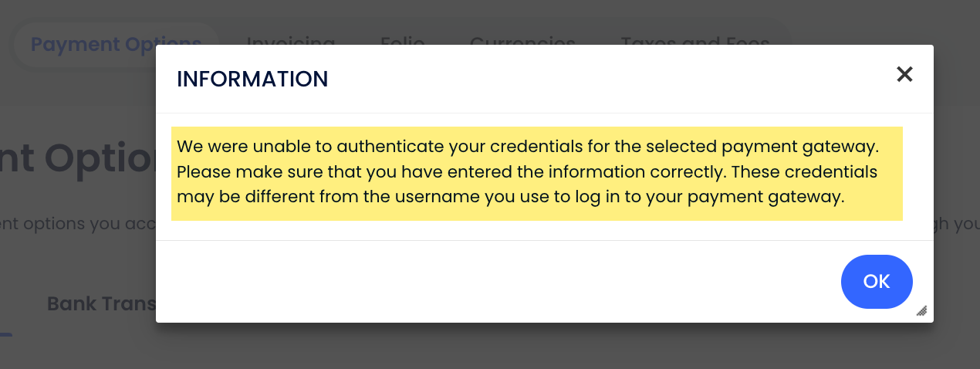Click the message line starting 'Please make sure'
Viewport: 980px width, 369px height.
coord(526,171)
